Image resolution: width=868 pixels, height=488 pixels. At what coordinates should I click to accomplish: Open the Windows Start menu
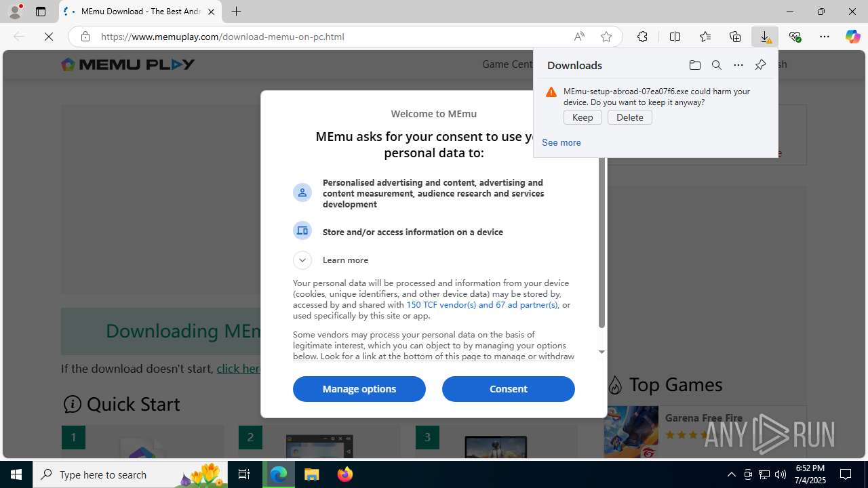(16, 474)
